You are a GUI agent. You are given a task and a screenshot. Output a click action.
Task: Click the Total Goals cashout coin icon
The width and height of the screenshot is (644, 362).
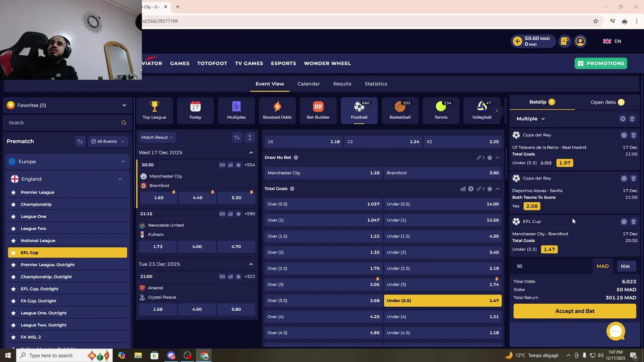tap(471, 189)
